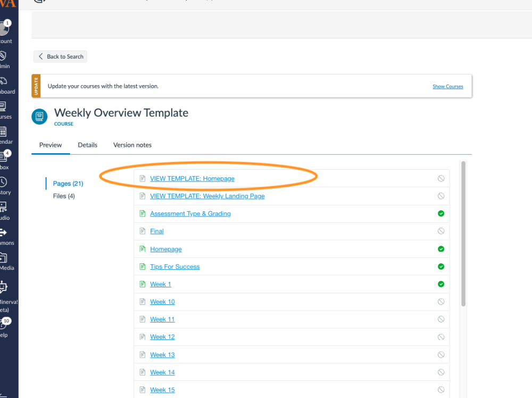Select the Files (4) category

pyautogui.click(x=64, y=196)
